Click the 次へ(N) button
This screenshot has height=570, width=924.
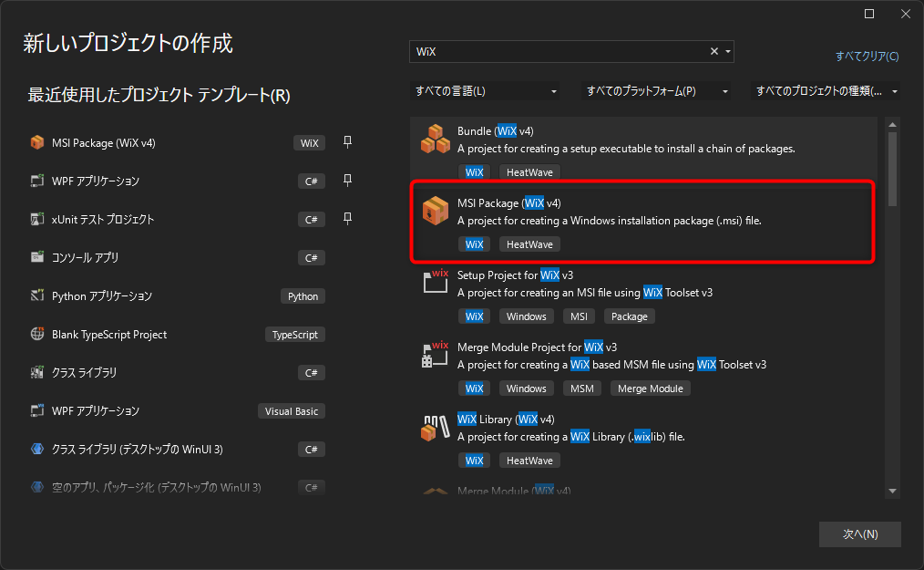pos(860,534)
